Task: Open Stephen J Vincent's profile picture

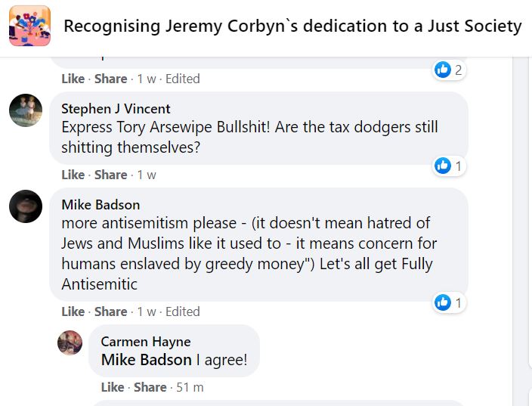Action: pyautogui.click(x=25, y=111)
